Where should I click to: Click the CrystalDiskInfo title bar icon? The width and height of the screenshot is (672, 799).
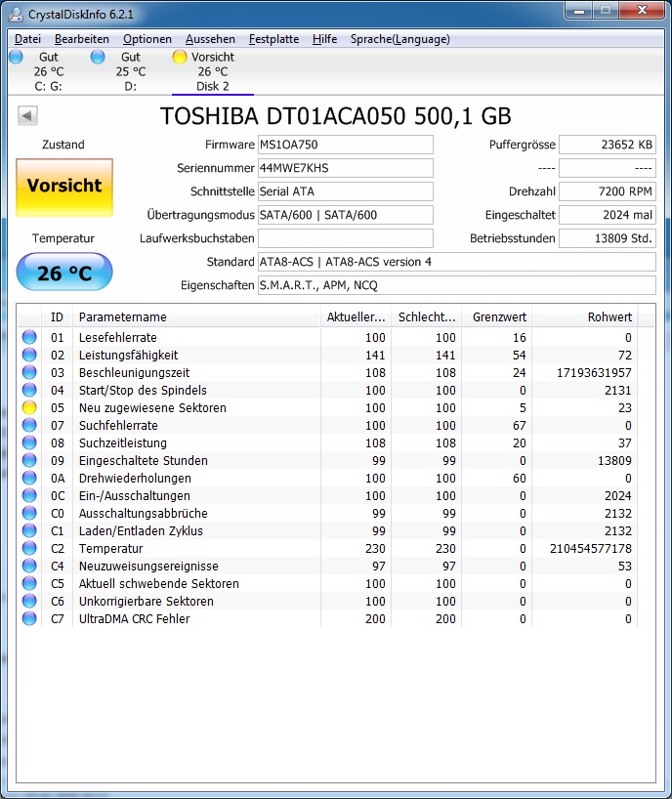point(16,15)
